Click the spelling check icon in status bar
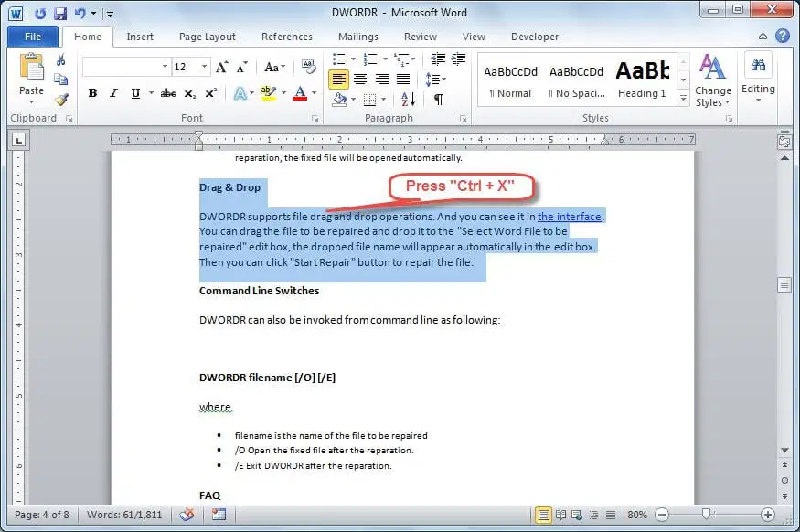Image resolution: width=800 pixels, height=532 pixels. pyautogui.click(x=187, y=514)
